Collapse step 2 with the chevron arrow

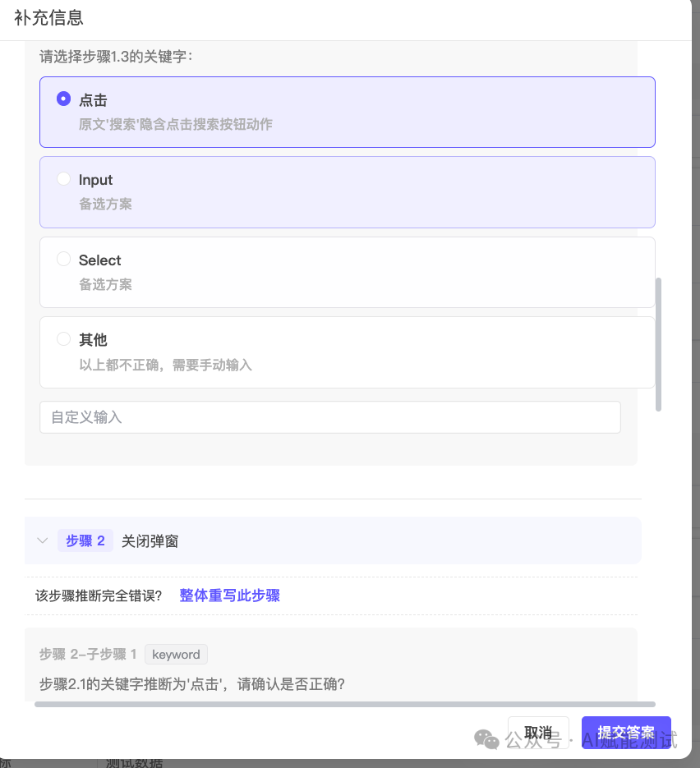point(42,540)
